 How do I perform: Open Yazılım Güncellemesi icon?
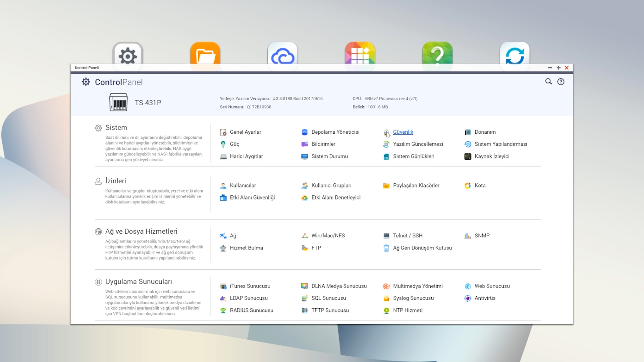[386, 144]
